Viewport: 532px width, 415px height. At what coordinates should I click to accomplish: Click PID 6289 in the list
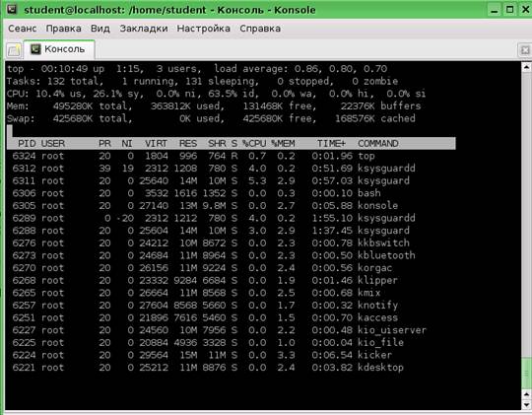coord(24,219)
